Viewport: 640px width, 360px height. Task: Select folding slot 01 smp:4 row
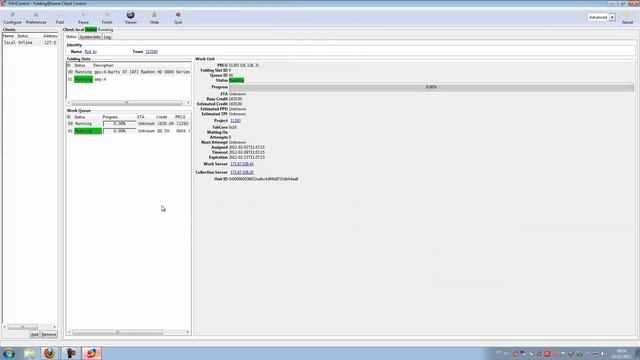[x=129, y=79]
